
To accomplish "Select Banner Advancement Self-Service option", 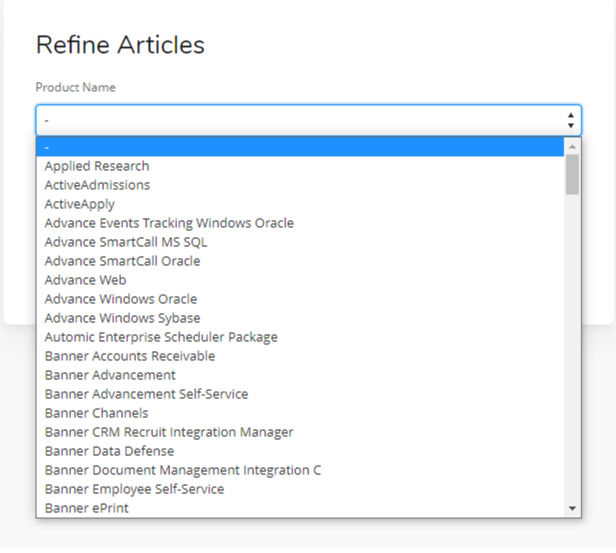I will point(300,394).
